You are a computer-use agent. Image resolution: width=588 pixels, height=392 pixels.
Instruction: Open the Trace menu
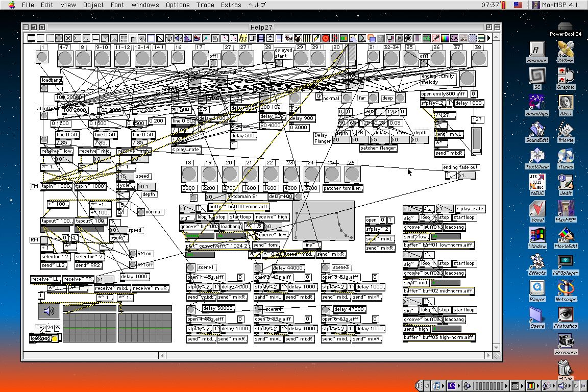(205, 5)
